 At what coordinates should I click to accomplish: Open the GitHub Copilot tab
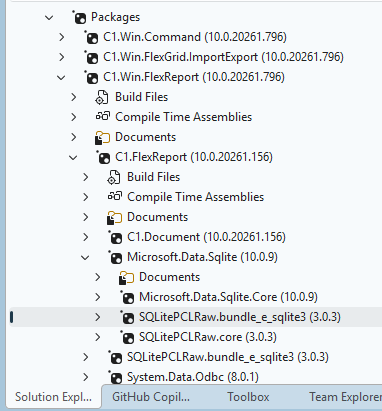151,397
